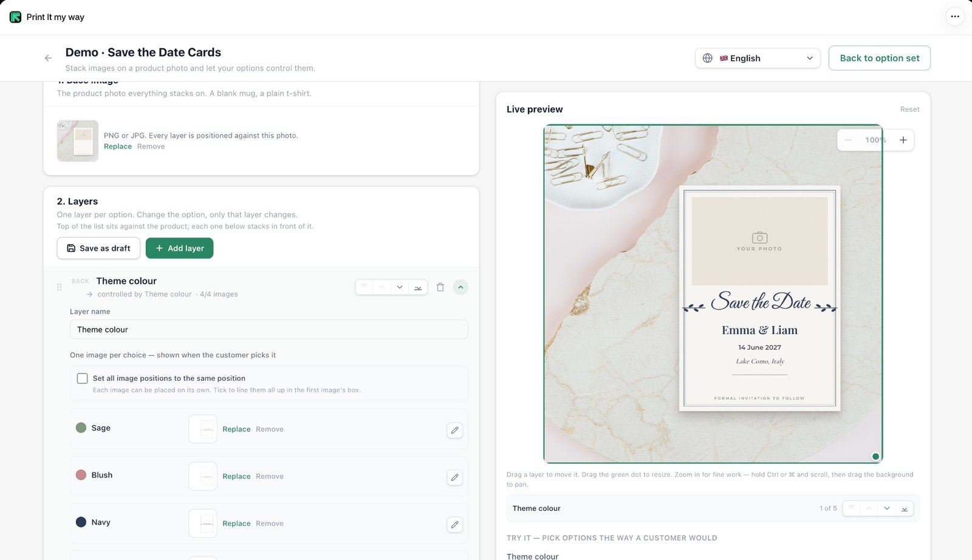972x560 pixels.
Task: Move Theme colour layer up one in layer list
Action: click(x=382, y=287)
